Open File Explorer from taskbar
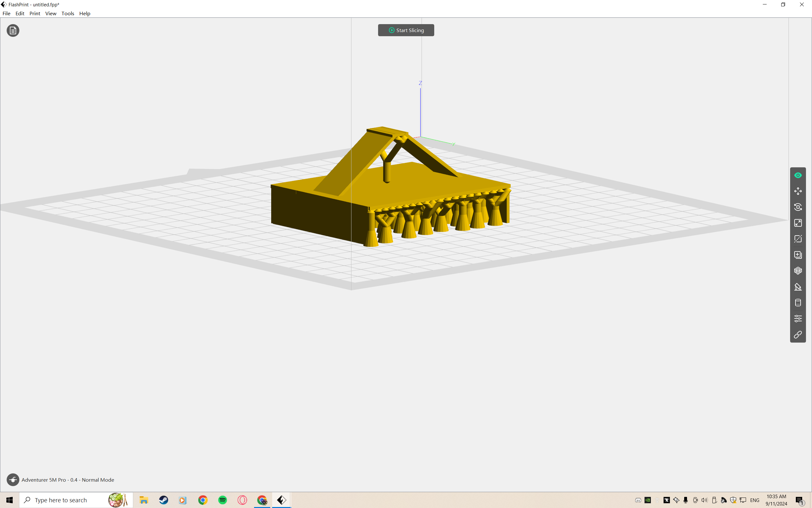Screen dimensions: 812x508 (144, 500)
